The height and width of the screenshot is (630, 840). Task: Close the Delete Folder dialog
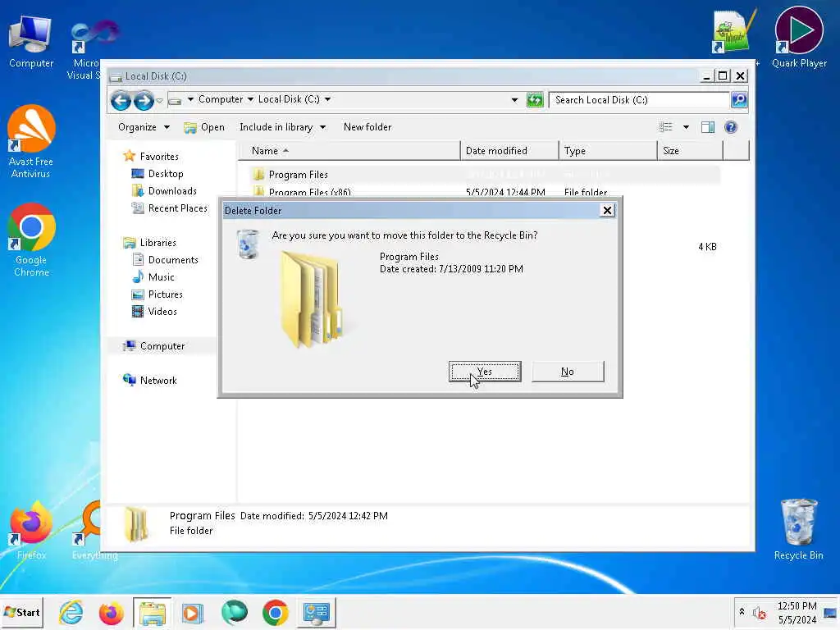click(607, 211)
